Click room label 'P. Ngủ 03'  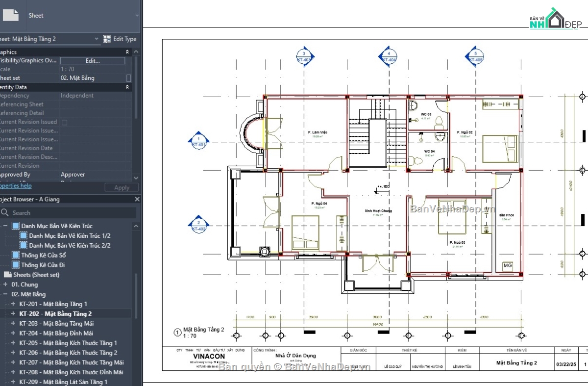(457, 242)
